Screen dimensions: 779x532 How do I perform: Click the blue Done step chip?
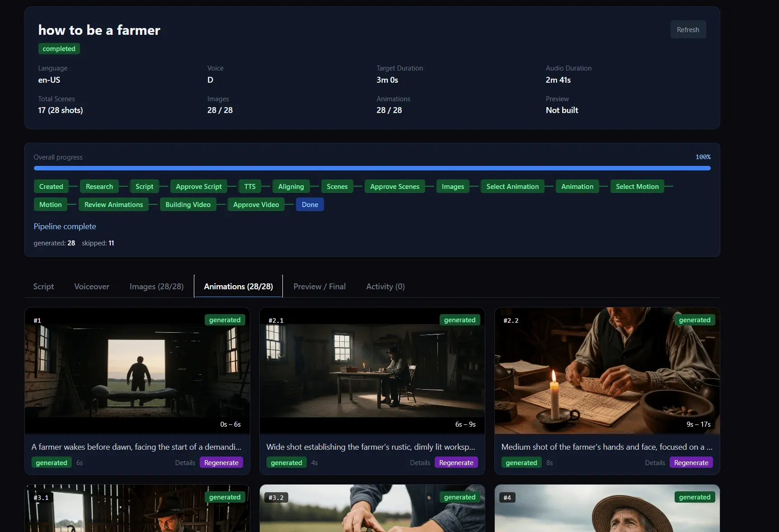pos(310,205)
